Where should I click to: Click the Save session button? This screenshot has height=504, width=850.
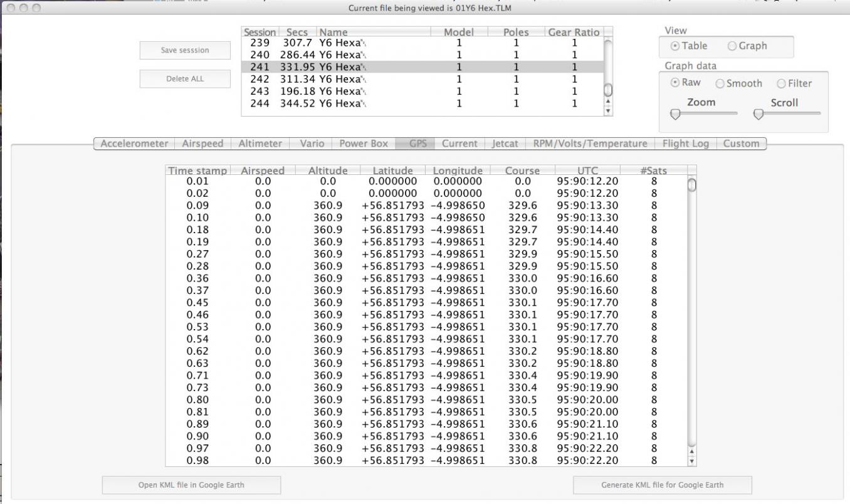[185, 50]
